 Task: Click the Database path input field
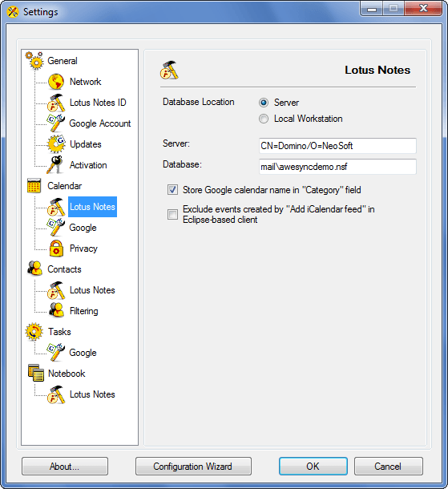tap(337, 167)
